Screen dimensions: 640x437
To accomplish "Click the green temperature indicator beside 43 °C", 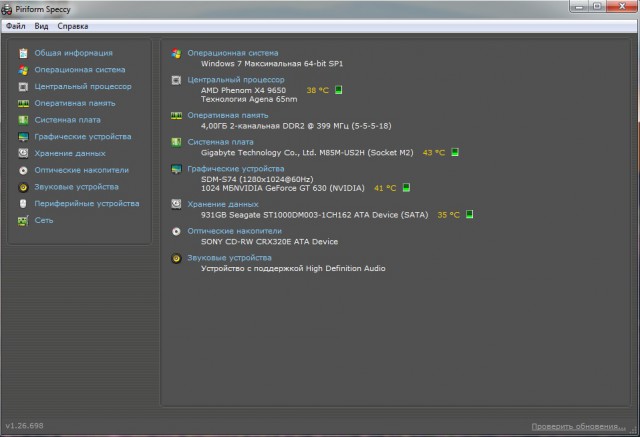I will pyautogui.click(x=455, y=152).
